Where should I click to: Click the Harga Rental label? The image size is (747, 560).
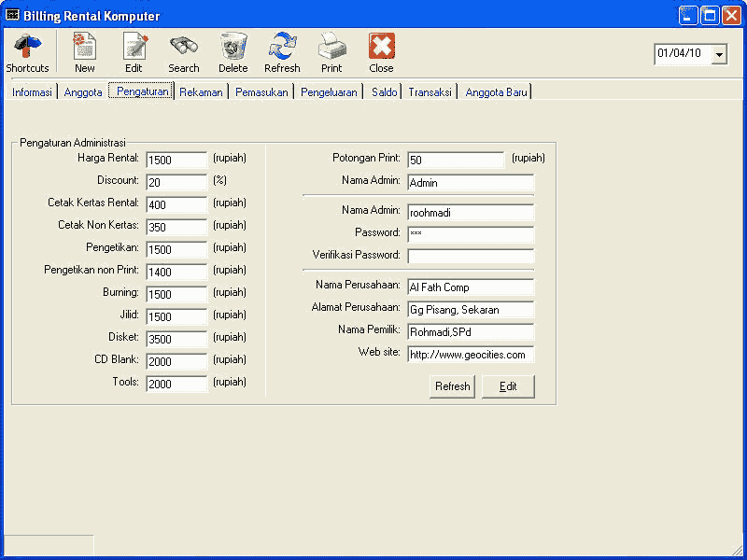pyautogui.click(x=108, y=158)
